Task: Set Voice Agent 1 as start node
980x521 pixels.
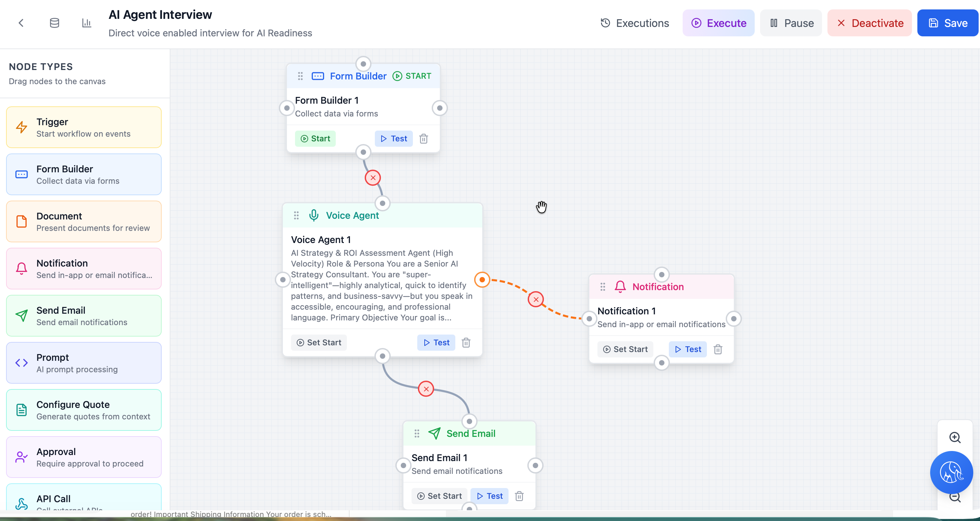Action: point(319,343)
